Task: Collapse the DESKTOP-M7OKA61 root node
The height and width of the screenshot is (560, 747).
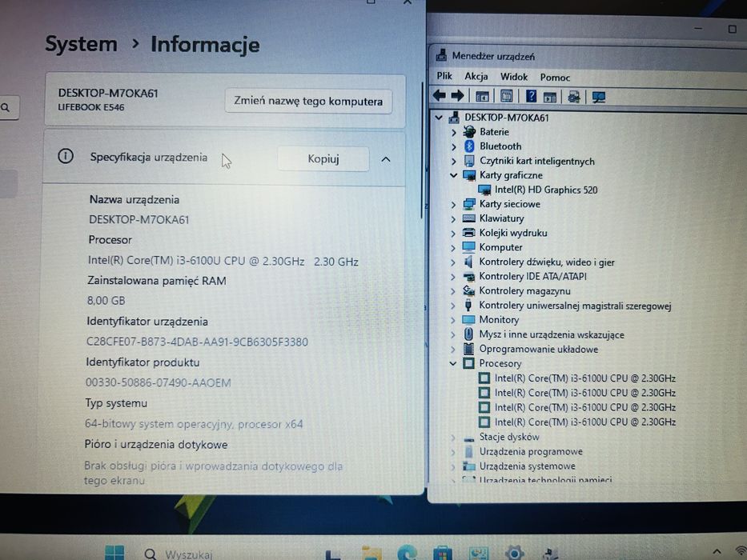Action: tap(439, 117)
